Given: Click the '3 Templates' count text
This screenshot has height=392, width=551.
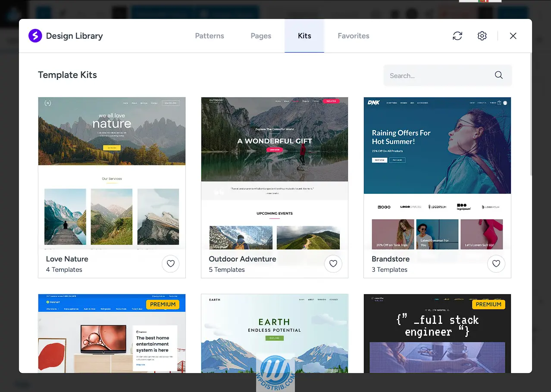Looking at the screenshot, I should (x=390, y=270).
